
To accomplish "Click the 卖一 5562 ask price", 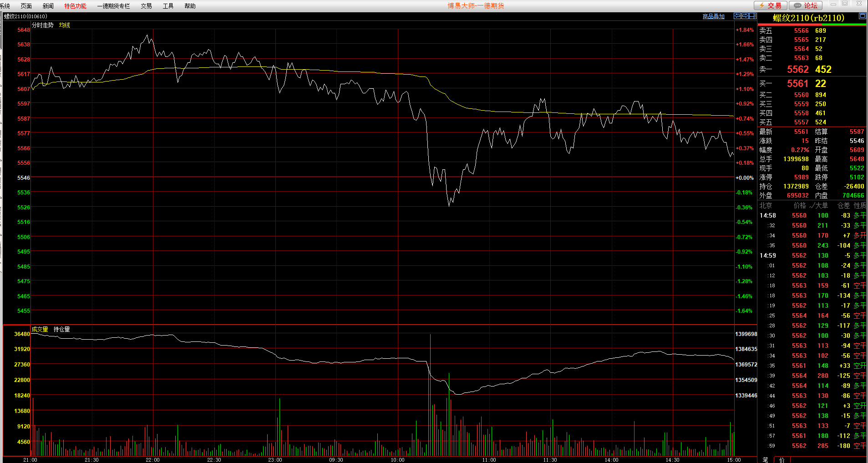I will point(797,69).
